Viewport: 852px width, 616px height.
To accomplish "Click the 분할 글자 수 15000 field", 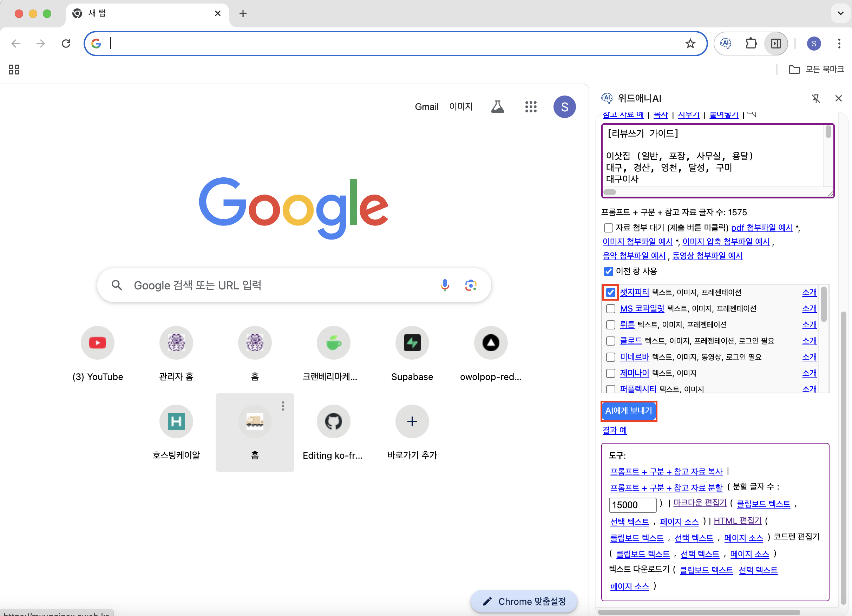I will [x=632, y=505].
